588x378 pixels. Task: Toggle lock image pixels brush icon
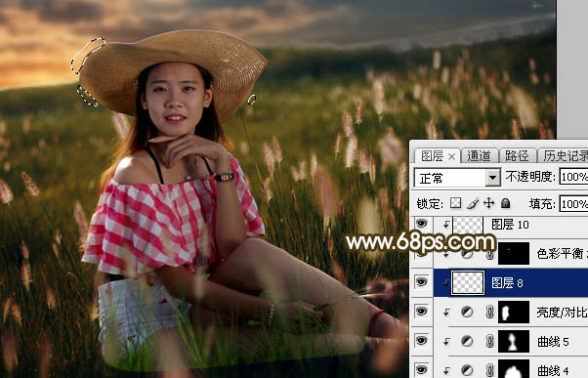(x=473, y=203)
